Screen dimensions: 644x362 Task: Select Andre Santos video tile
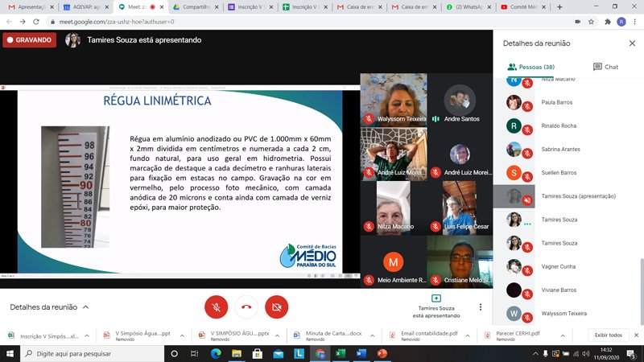point(460,100)
